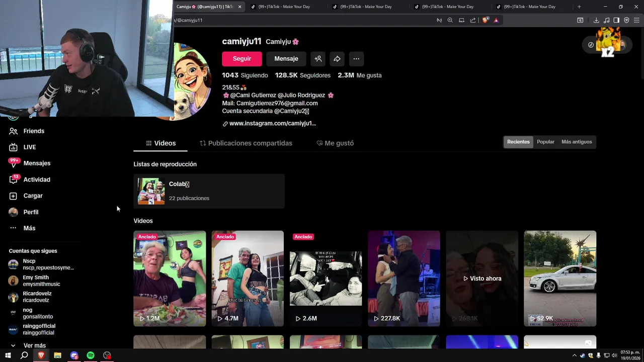The image size is (644, 362).
Task: Click the zoom magnifier icon in address bar
Action: 450,20
